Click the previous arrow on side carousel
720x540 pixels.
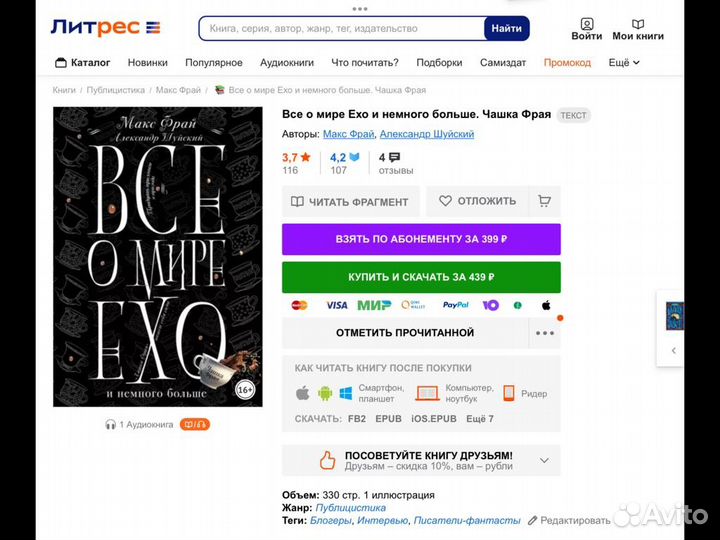click(675, 350)
